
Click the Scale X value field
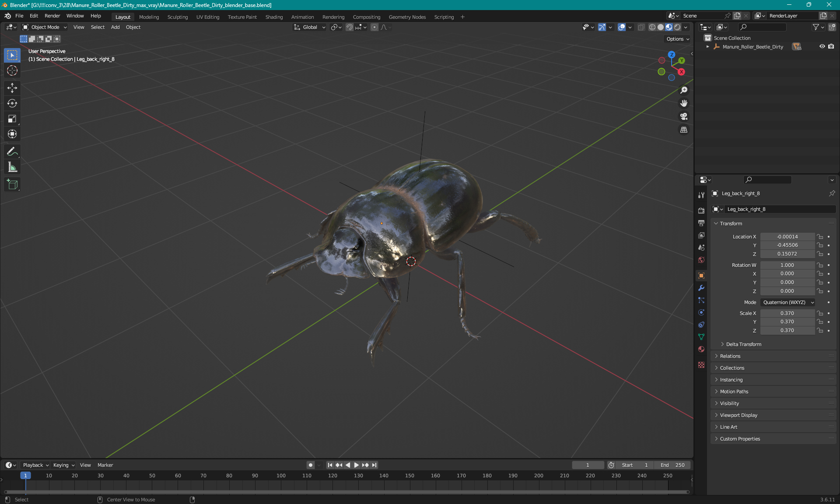[x=787, y=313]
